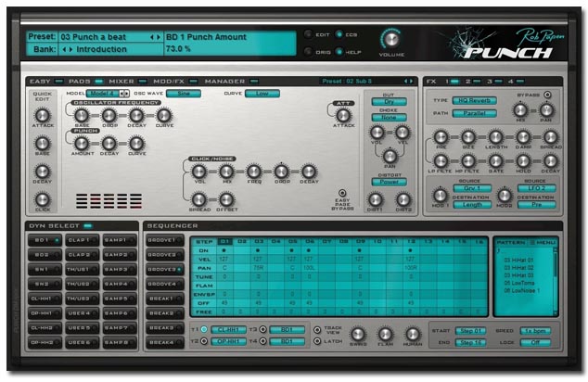Open the SPEED dropdown showing 1x bpm
The image size is (588, 382).
point(535,331)
